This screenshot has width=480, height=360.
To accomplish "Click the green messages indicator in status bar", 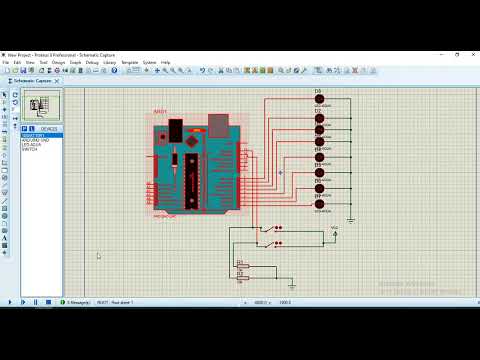I will pyautogui.click(x=63, y=302).
